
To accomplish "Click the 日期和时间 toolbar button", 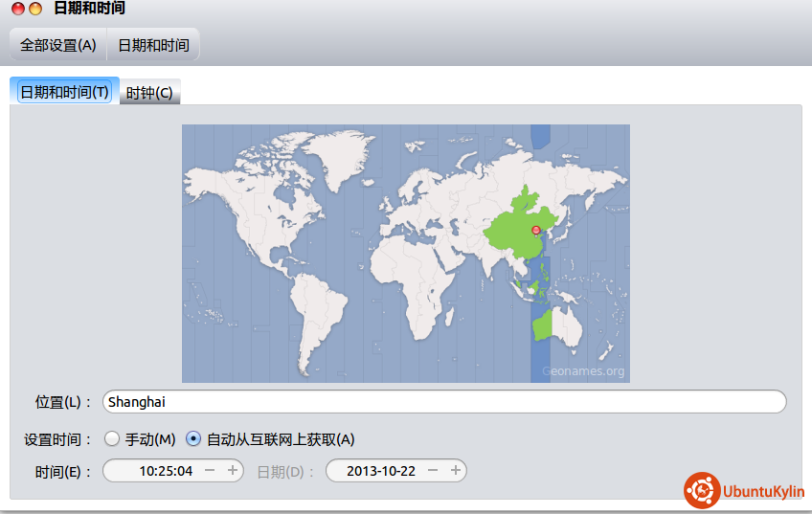I will point(153,45).
